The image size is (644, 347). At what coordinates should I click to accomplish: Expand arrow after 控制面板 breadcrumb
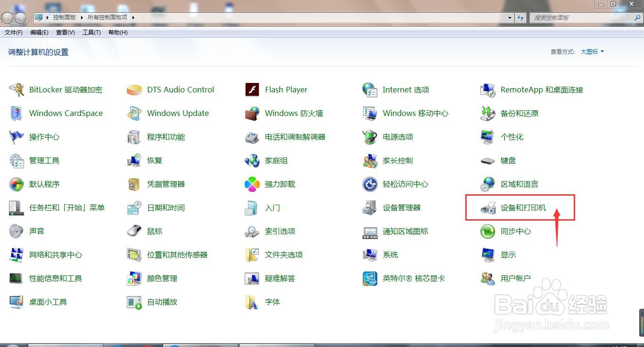click(82, 17)
